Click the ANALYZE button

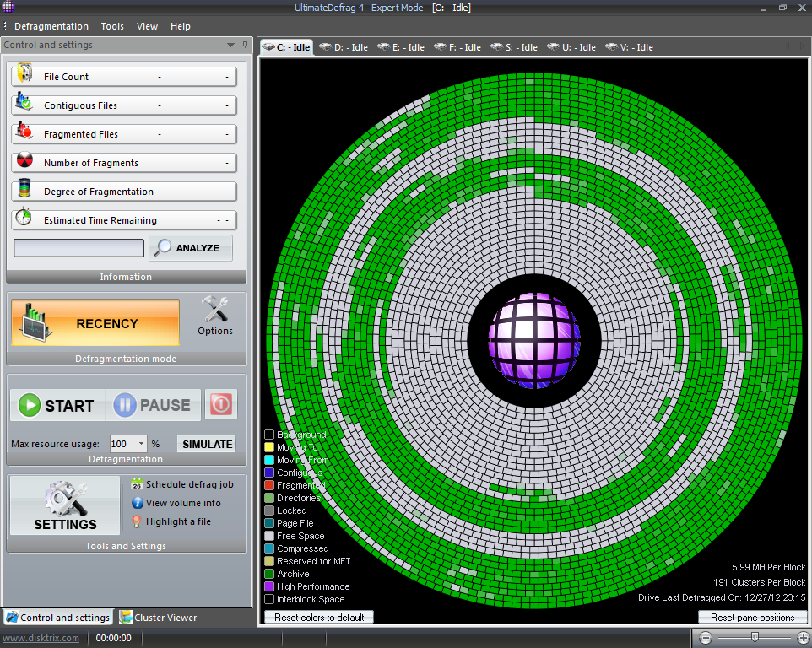click(x=190, y=248)
